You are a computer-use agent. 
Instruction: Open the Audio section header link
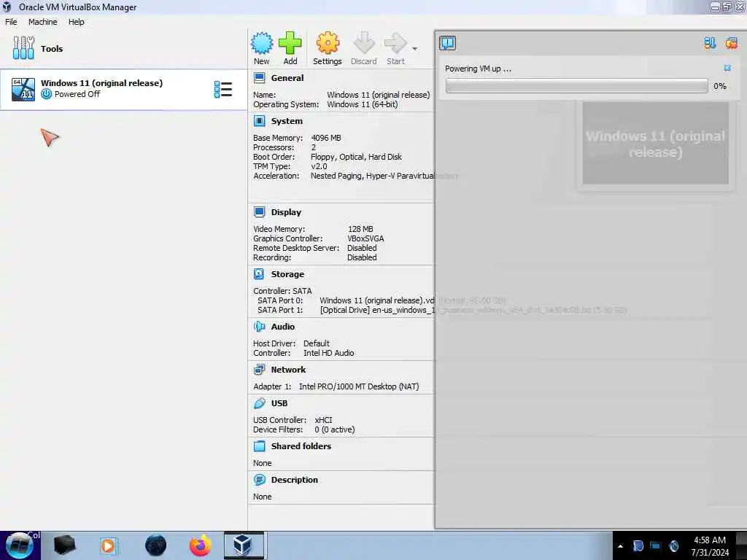point(282,327)
